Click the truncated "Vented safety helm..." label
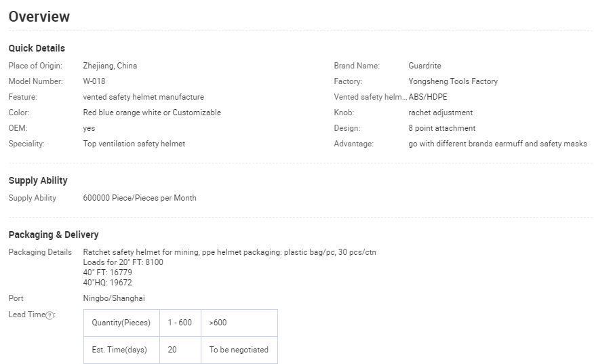 [x=370, y=97]
